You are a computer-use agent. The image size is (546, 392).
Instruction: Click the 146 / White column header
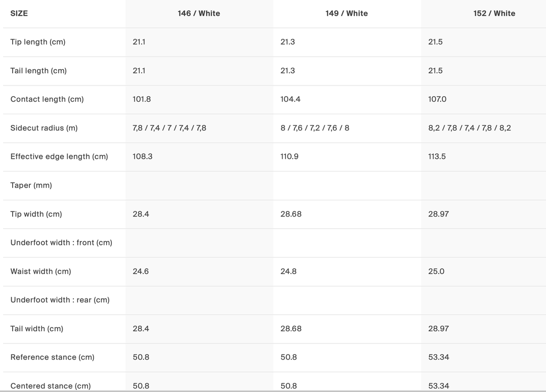pyautogui.click(x=199, y=14)
